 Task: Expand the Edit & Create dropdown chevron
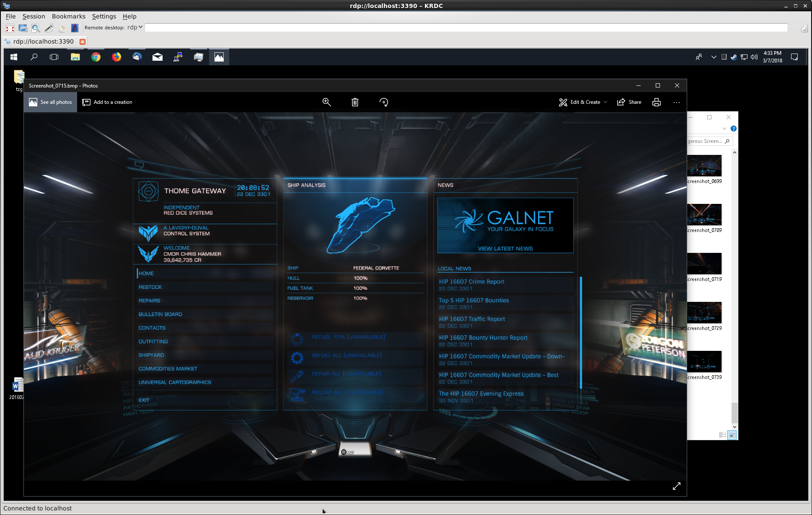(605, 103)
